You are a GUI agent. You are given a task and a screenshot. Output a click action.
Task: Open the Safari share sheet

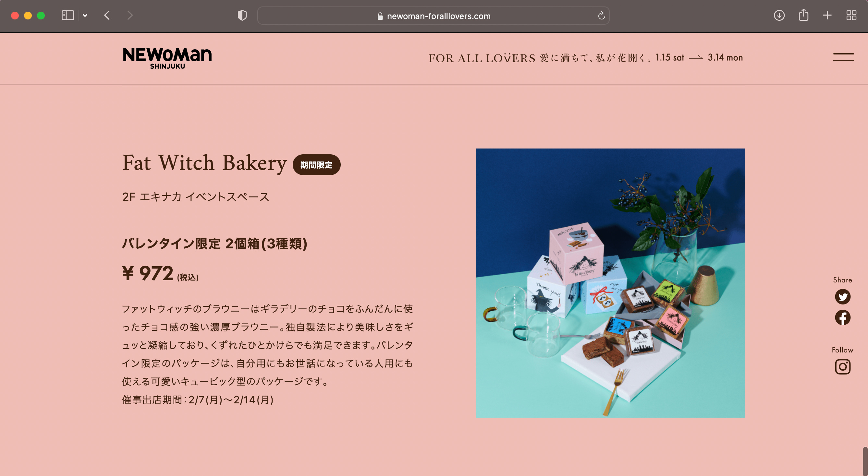(x=803, y=15)
